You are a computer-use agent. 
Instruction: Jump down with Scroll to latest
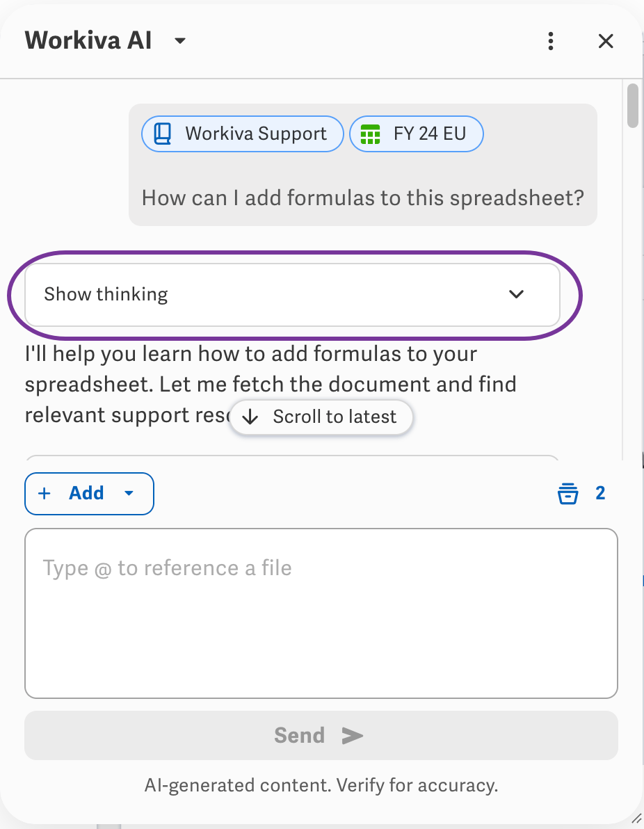[x=321, y=417]
